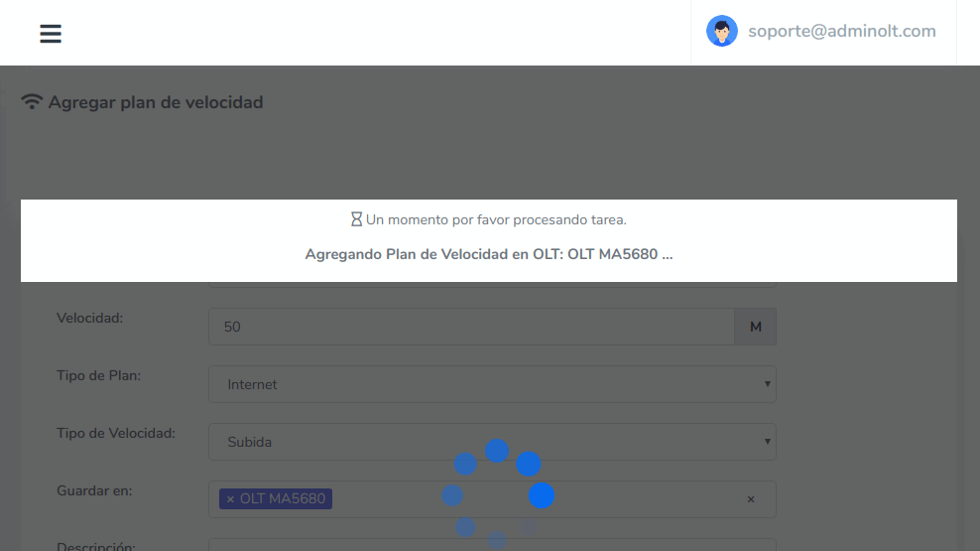Focus the Descripción text field

492,545
